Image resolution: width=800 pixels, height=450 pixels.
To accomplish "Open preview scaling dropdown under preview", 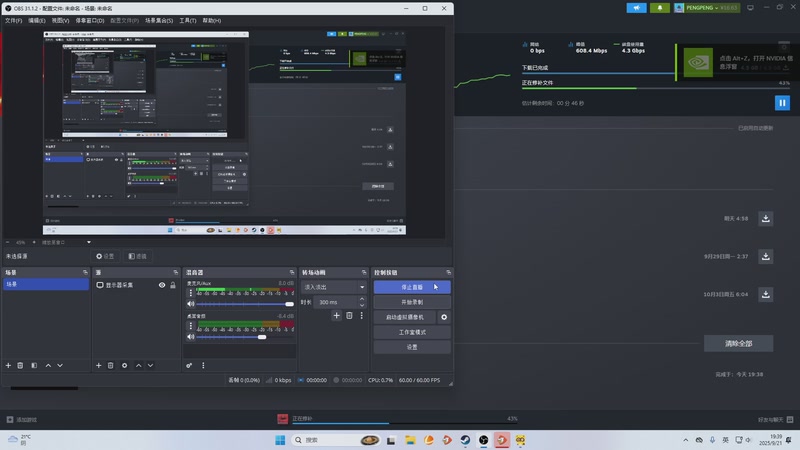I will tap(89, 242).
